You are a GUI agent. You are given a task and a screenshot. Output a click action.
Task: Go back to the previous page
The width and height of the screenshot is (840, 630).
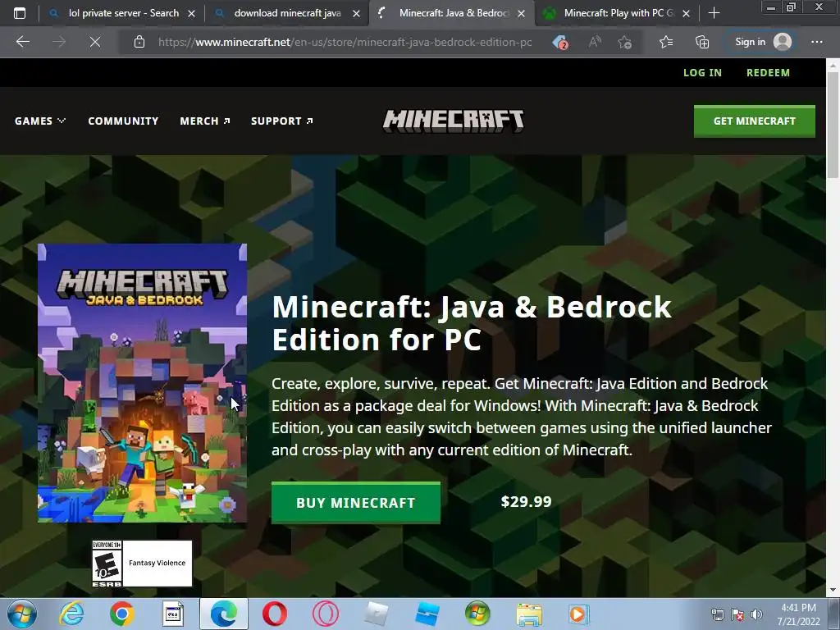[x=22, y=42]
